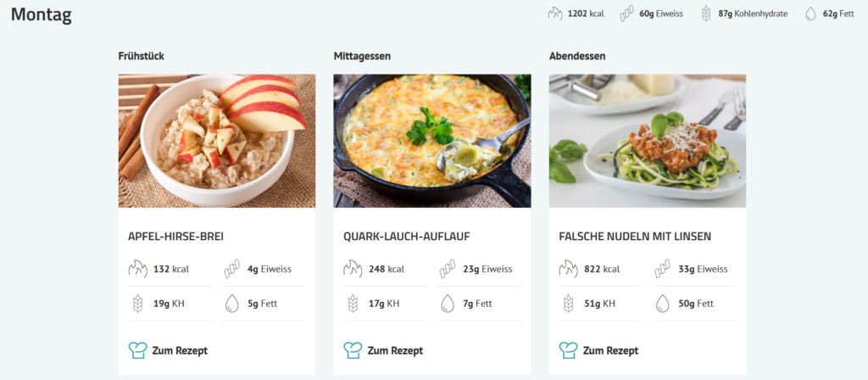
Task: Click the daily protein (Eiweiss) icon
Action: tap(626, 14)
